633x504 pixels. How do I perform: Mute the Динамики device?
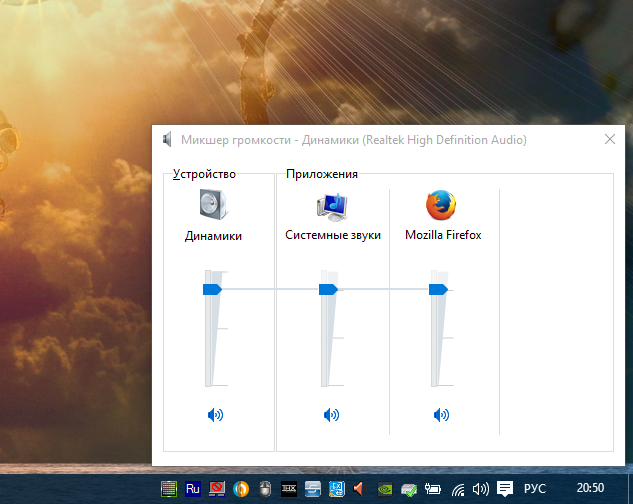point(215,415)
